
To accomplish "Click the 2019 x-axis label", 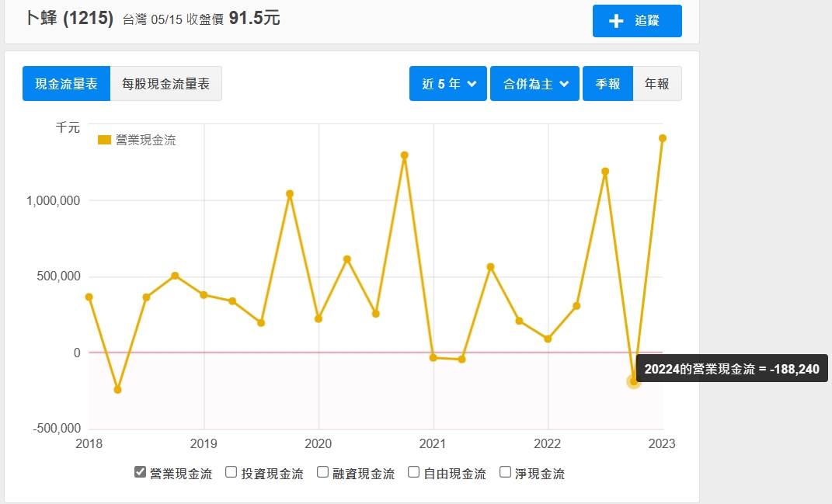I will click(x=204, y=444).
